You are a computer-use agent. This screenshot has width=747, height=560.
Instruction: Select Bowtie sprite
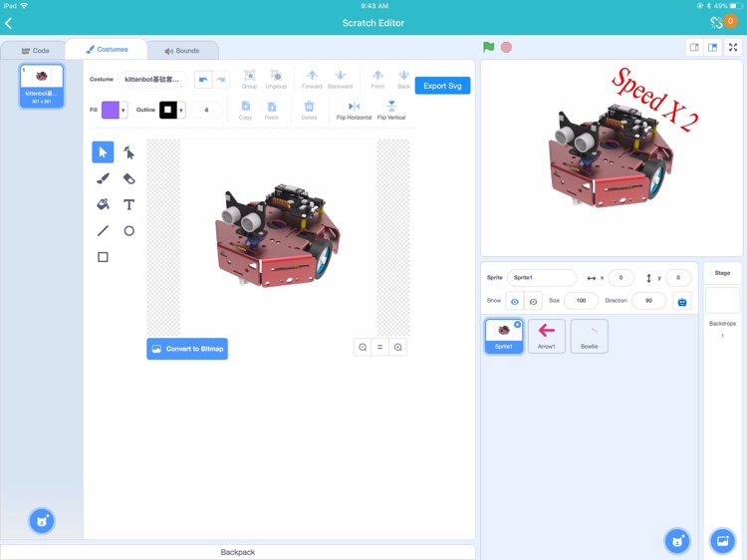pos(590,336)
